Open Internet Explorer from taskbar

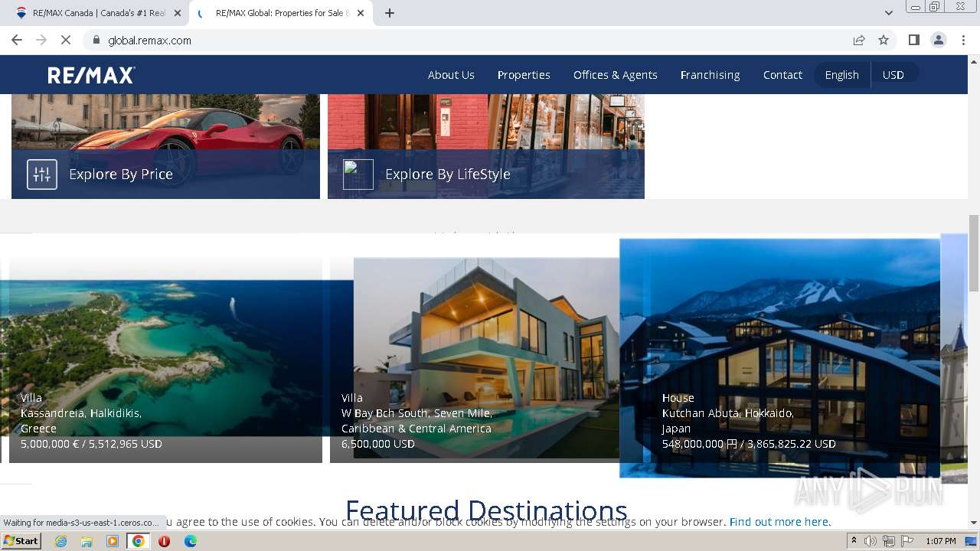click(60, 541)
